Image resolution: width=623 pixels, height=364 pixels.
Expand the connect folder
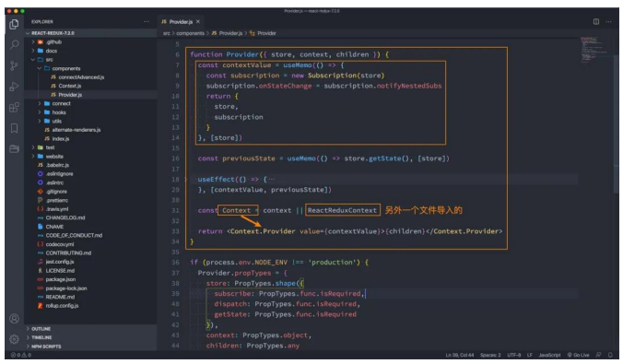pyautogui.click(x=61, y=103)
